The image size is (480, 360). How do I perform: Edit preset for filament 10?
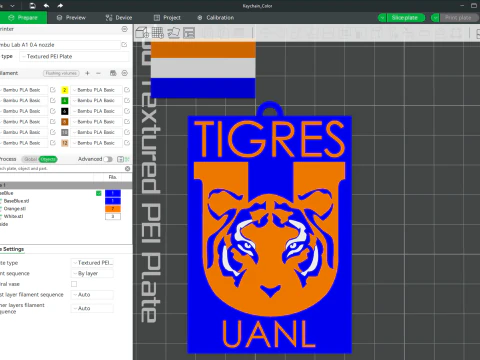[127, 132]
